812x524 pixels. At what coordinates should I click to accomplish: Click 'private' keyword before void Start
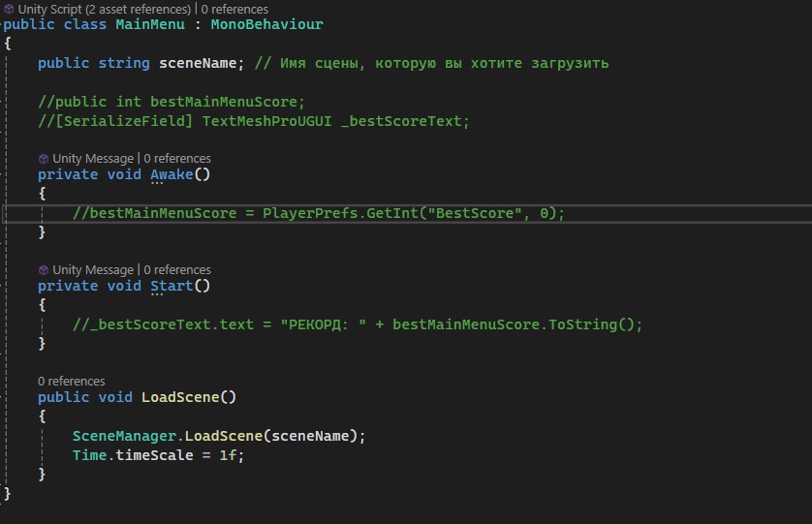pyautogui.click(x=68, y=286)
